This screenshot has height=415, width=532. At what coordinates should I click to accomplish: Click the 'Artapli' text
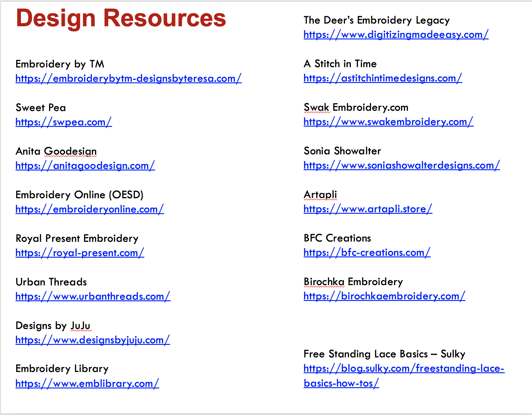click(320, 195)
